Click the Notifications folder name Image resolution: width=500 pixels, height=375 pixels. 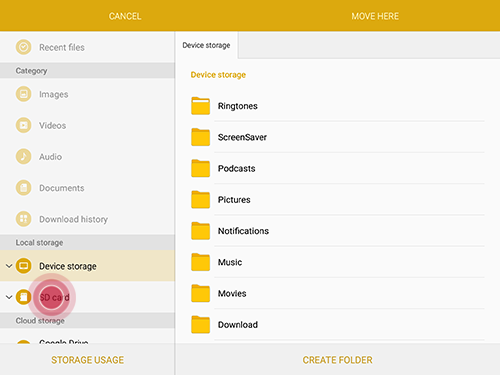tap(243, 231)
